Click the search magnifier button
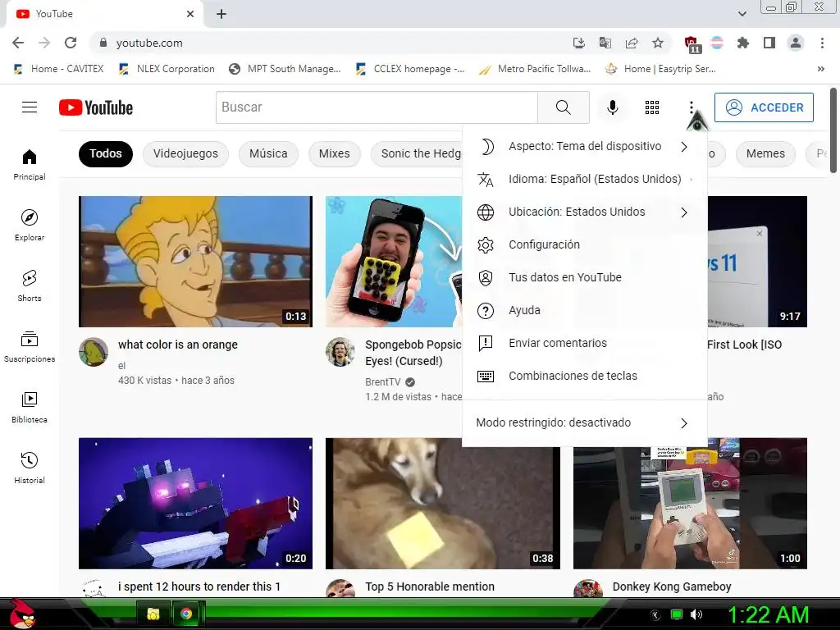Viewport: 840px width, 630px height. pyautogui.click(x=563, y=107)
